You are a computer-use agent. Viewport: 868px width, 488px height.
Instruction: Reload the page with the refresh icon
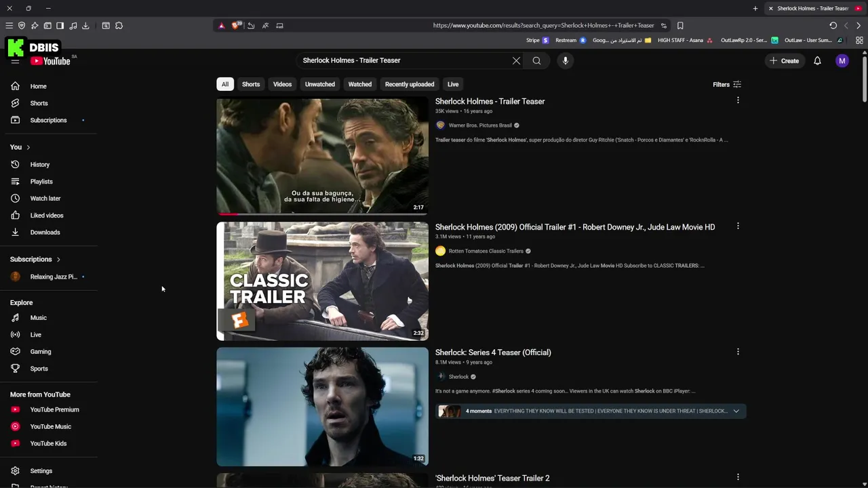(x=833, y=26)
